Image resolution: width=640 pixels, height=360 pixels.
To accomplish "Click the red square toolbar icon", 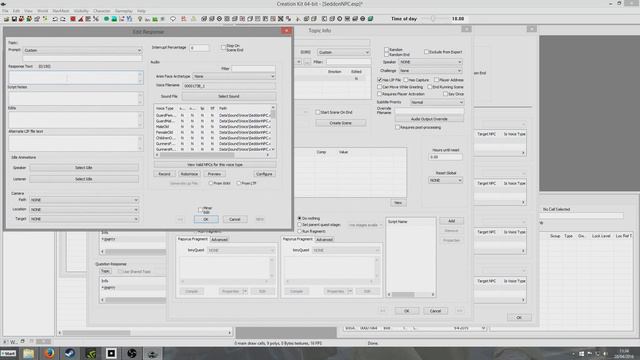I will coord(73,19).
